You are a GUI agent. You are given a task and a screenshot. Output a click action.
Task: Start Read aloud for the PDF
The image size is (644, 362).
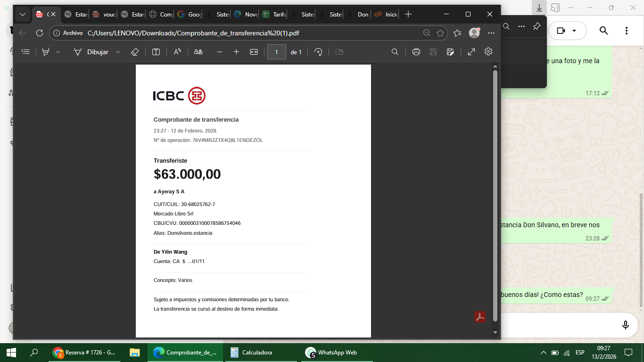pyautogui.click(x=177, y=52)
